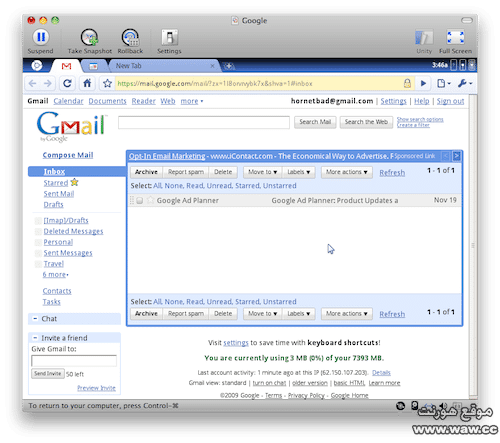The image size is (500, 443).
Task: Open Reader in the top navigation
Action: (143, 101)
